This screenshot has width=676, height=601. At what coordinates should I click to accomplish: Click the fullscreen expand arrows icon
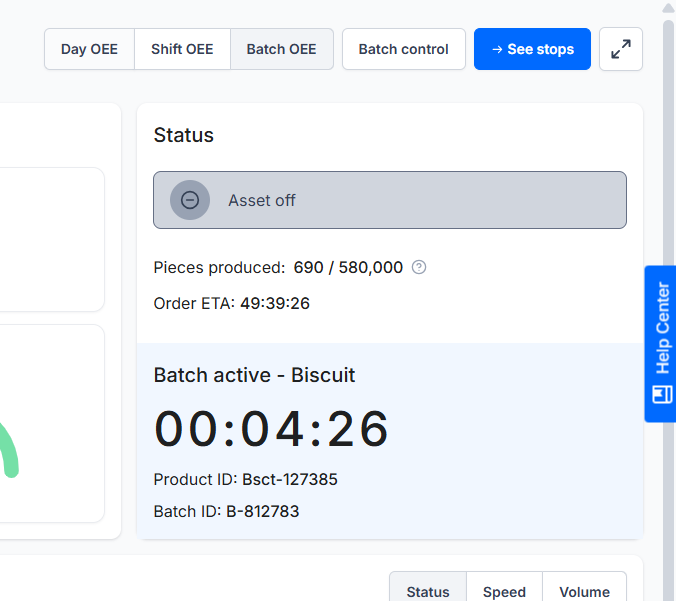tap(621, 49)
